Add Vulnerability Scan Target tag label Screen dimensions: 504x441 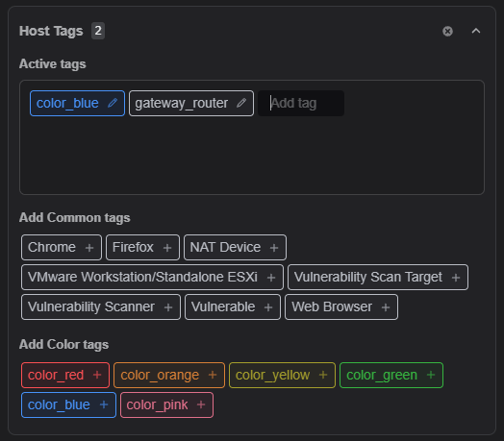(368, 278)
